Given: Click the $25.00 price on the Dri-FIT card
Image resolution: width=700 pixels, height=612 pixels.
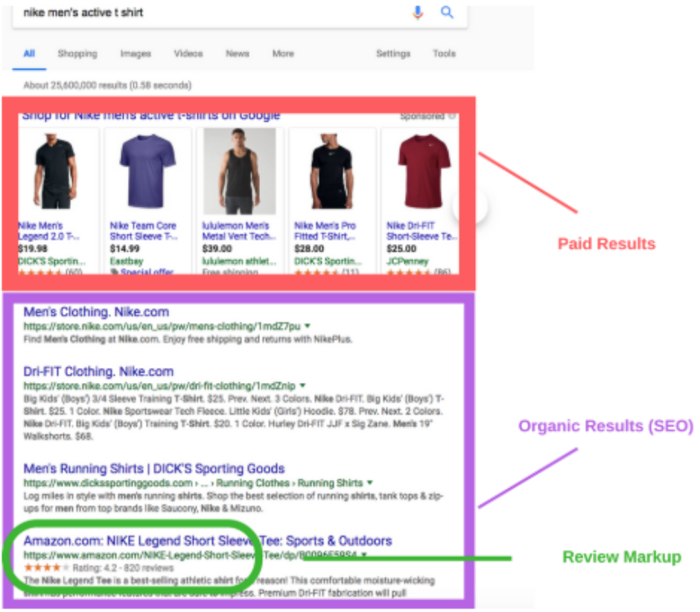Looking at the screenshot, I should 402,249.
